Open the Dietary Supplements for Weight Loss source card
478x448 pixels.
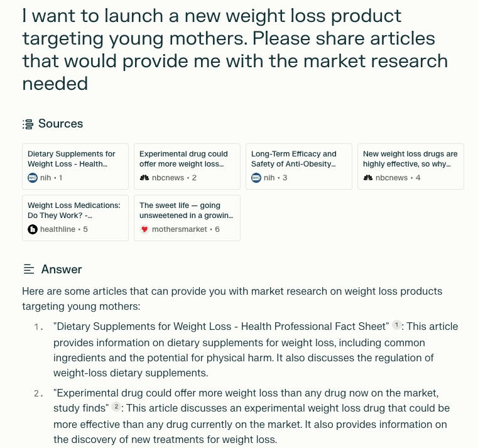click(75, 167)
